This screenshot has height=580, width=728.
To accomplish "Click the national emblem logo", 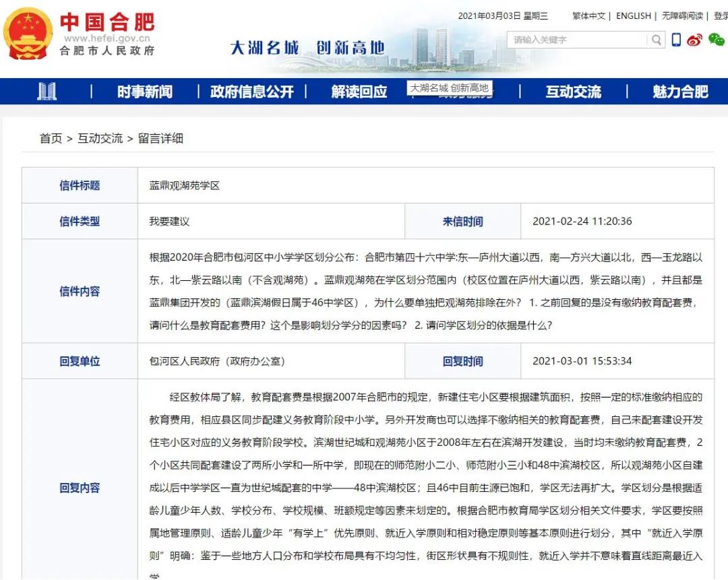I will pos(28,33).
